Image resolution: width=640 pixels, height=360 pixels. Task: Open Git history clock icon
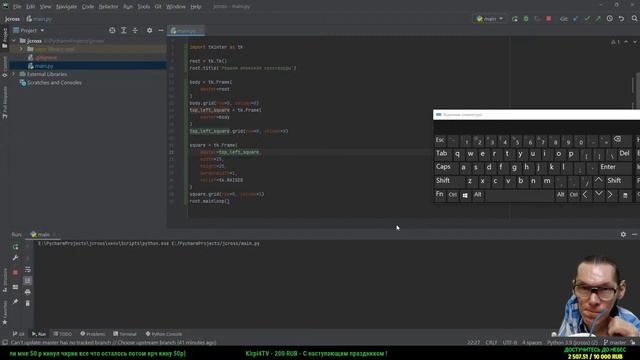click(x=609, y=19)
